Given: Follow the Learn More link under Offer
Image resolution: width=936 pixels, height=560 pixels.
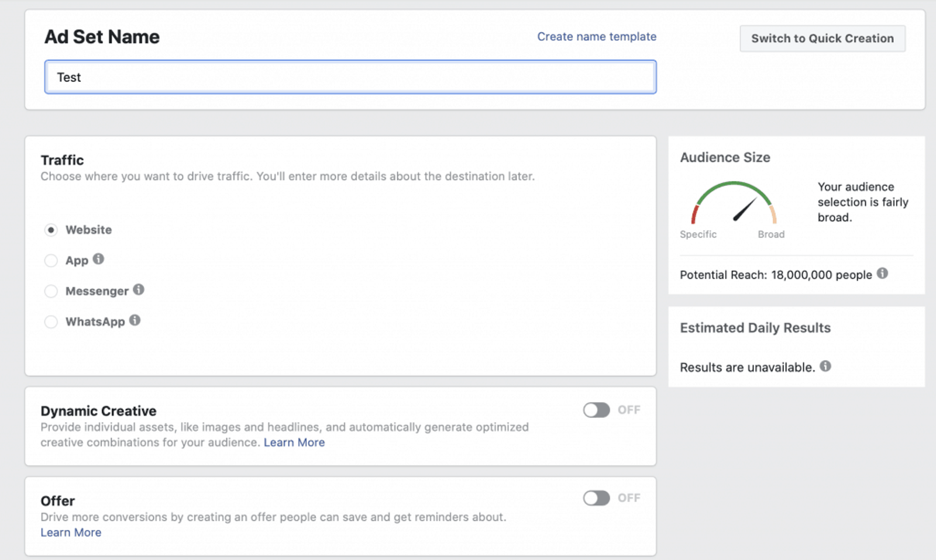Looking at the screenshot, I should coord(71,533).
